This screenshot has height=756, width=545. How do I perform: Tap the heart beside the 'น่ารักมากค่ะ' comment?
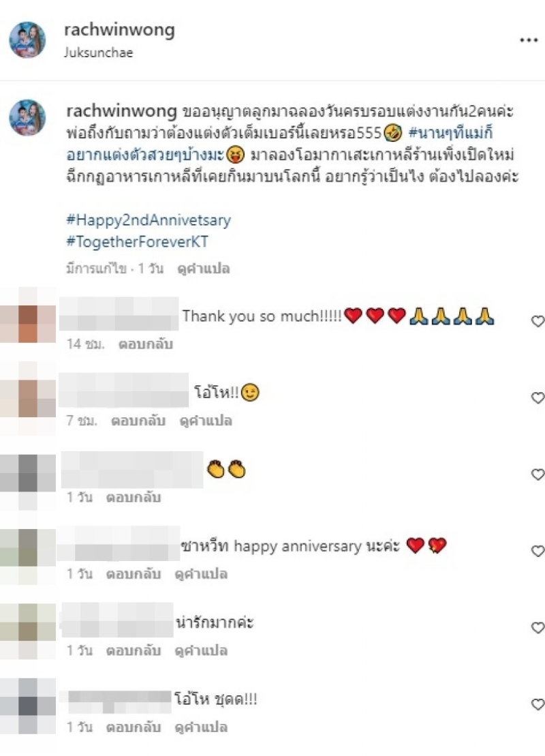click(x=538, y=628)
